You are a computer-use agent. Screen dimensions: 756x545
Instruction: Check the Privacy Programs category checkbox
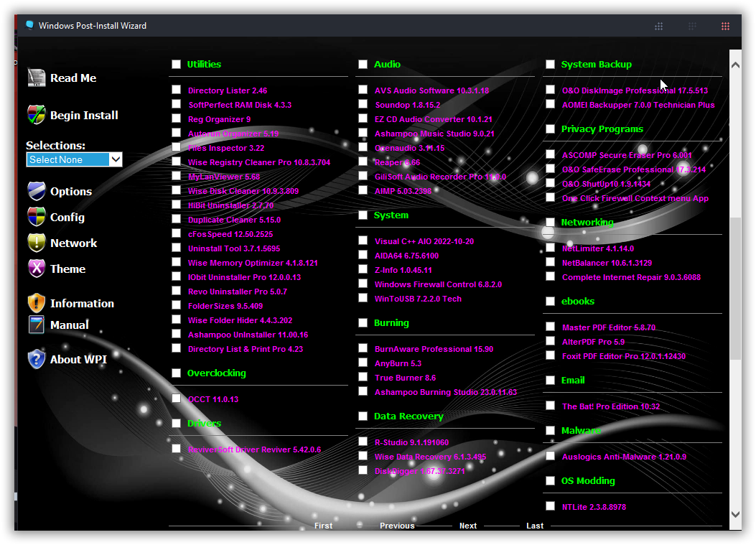(x=550, y=129)
